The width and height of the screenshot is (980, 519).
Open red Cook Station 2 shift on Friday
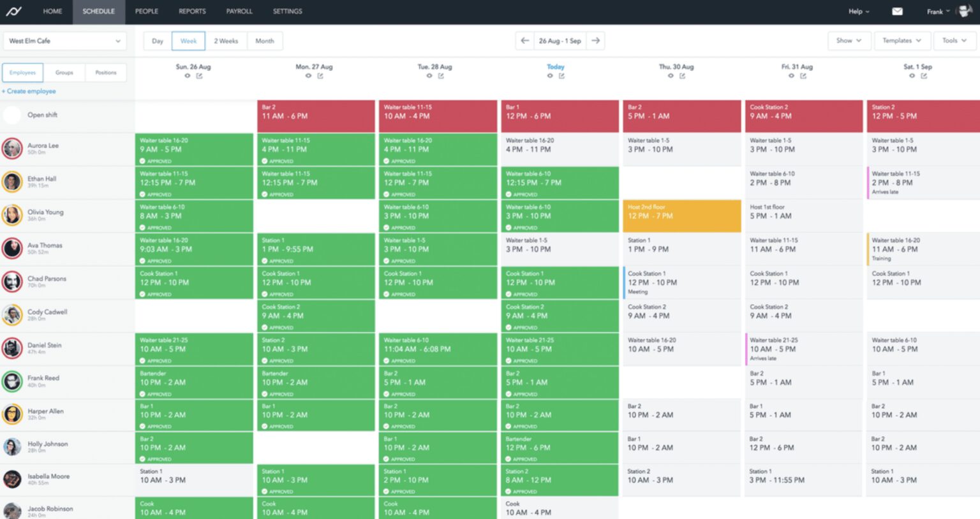[804, 116]
